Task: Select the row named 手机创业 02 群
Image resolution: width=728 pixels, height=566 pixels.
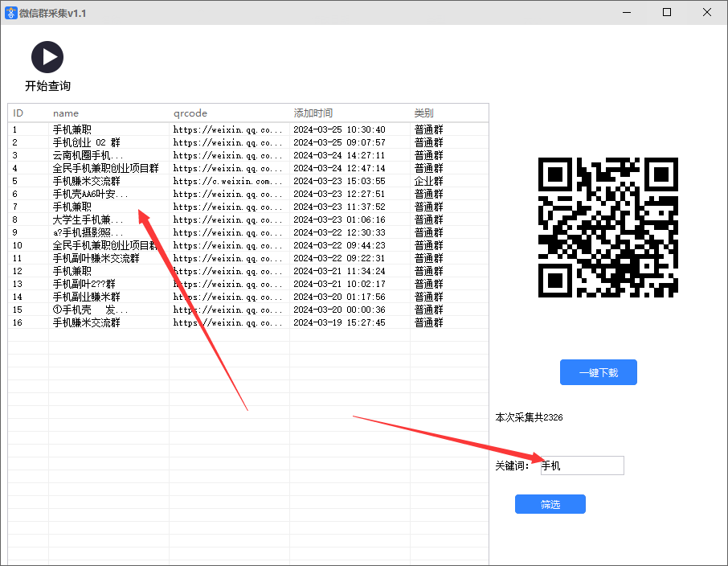Action: [87, 142]
